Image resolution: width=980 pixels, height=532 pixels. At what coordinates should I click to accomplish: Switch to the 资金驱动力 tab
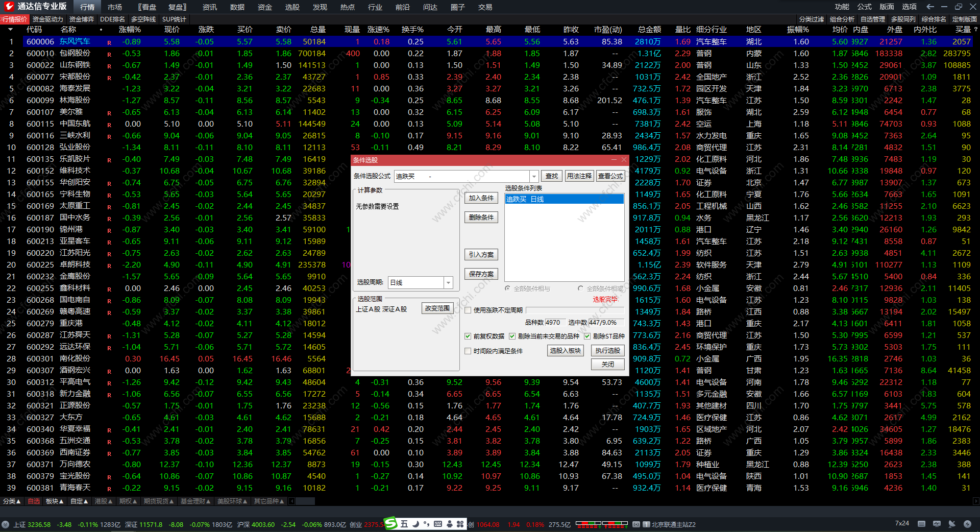point(47,19)
